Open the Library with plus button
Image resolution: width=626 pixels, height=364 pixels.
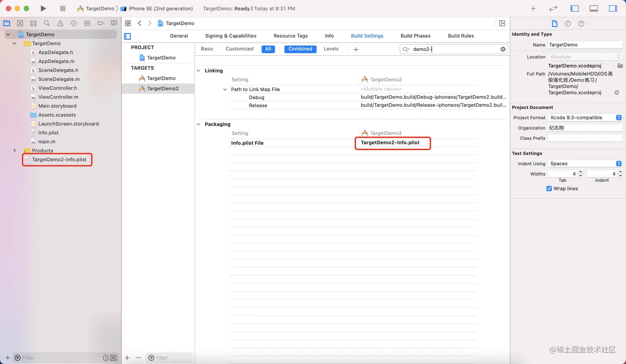533,8
